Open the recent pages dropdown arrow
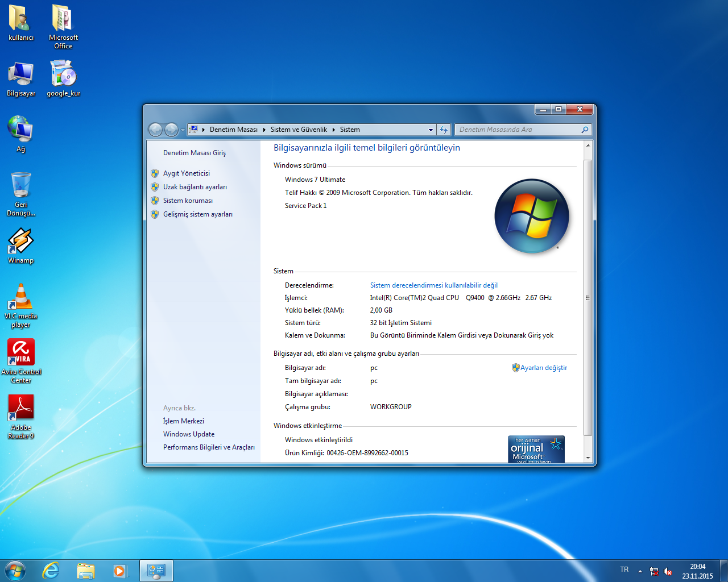The width and height of the screenshot is (728, 582). 183,130
